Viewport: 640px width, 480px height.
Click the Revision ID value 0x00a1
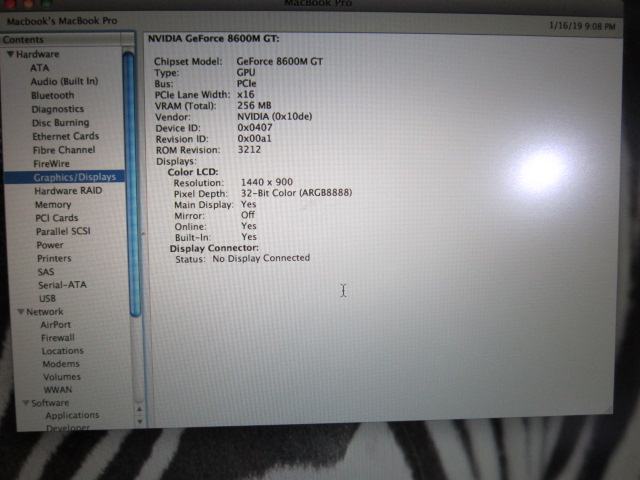[254, 138]
